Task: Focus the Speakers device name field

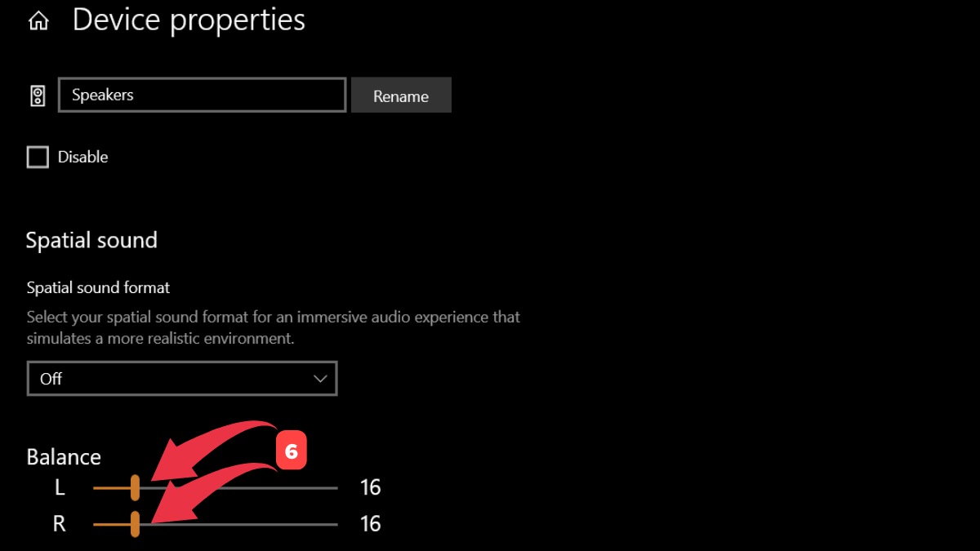Action: pos(202,95)
